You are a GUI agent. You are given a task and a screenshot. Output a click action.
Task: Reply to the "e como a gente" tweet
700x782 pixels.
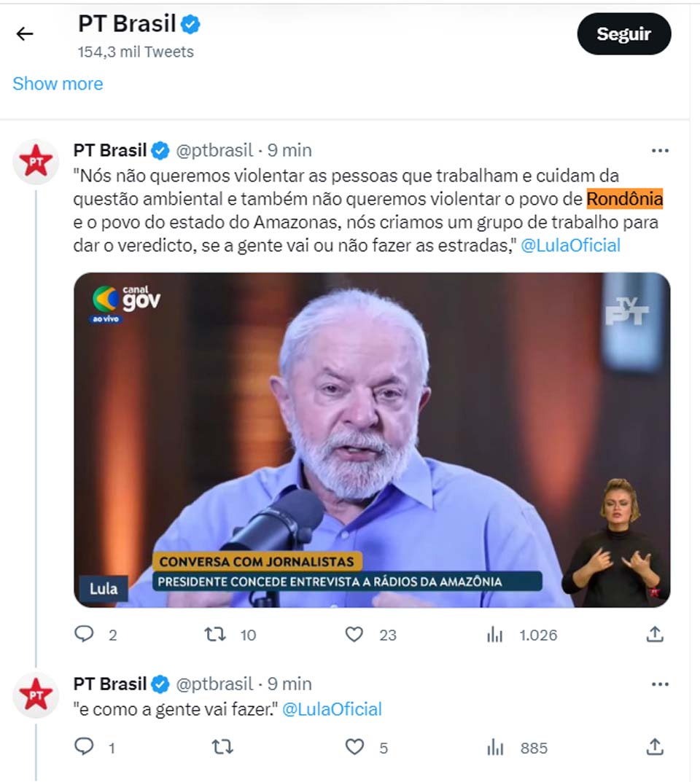(85, 747)
